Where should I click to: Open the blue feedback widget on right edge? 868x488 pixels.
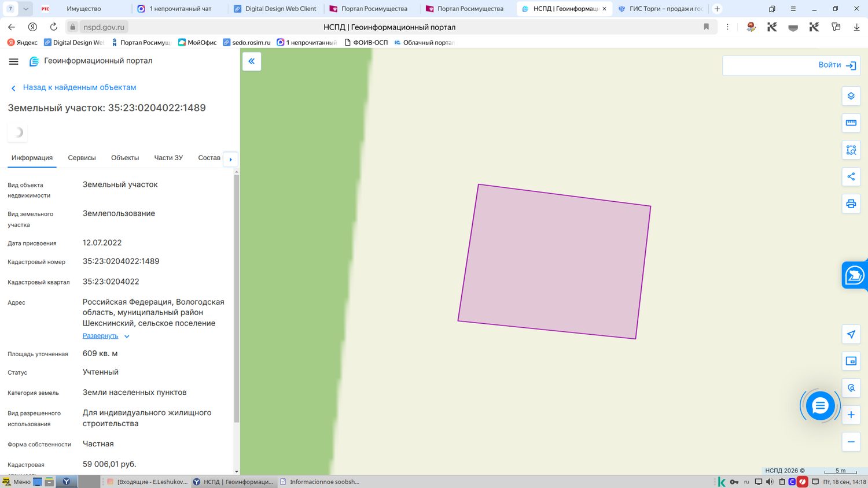[x=855, y=276]
